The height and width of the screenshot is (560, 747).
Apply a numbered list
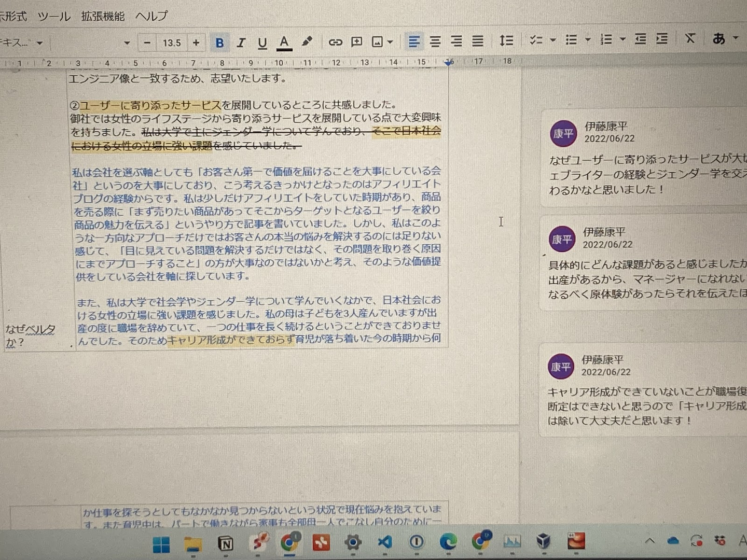(606, 39)
